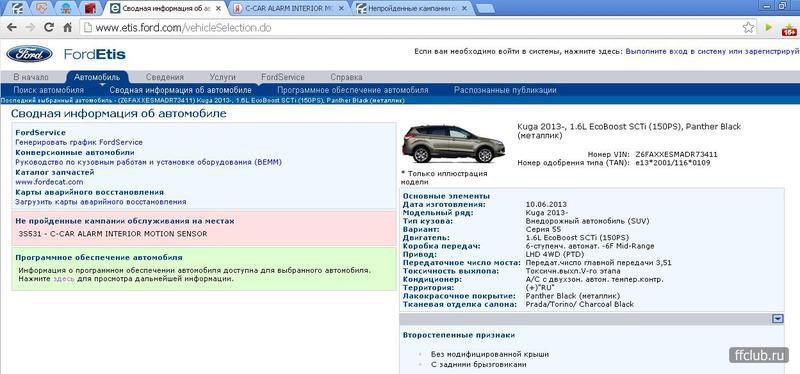Switch to the first pinned browser tab

coord(17,8)
